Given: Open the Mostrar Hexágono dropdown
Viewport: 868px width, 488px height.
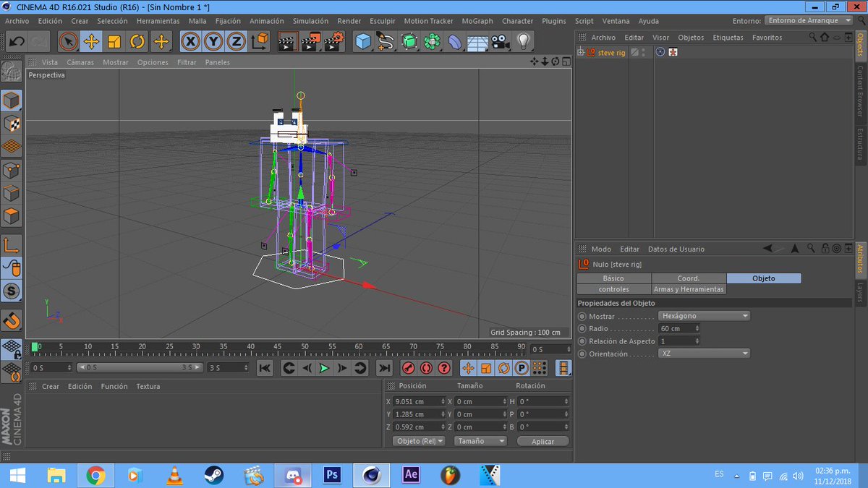Looking at the screenshot, I should click(703, 315).
